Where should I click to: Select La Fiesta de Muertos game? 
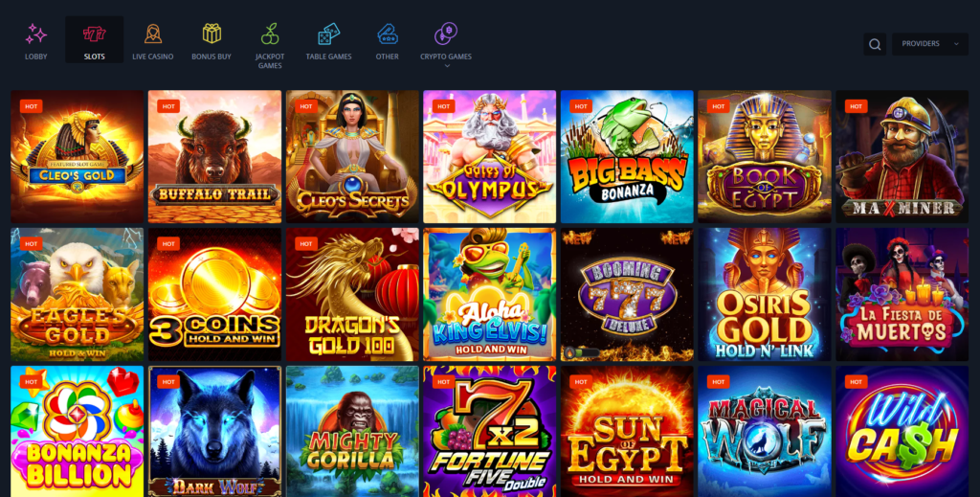click(902, 294)
